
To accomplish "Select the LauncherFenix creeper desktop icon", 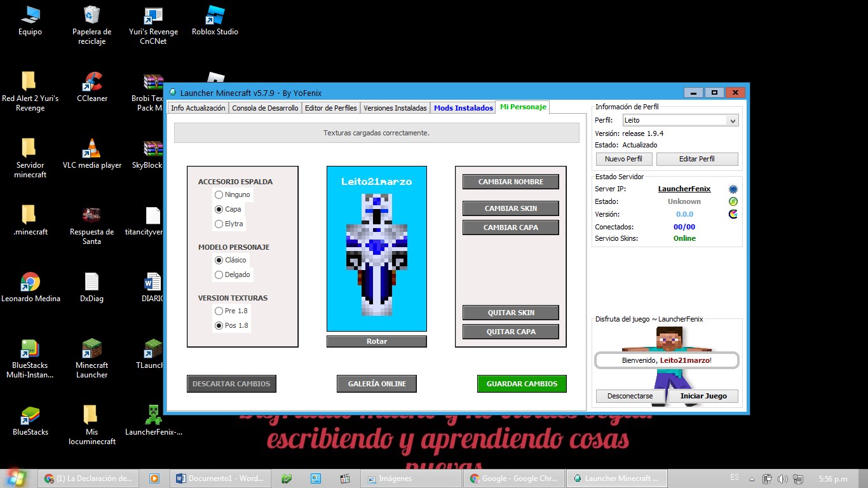I will (x=153, y=421).
